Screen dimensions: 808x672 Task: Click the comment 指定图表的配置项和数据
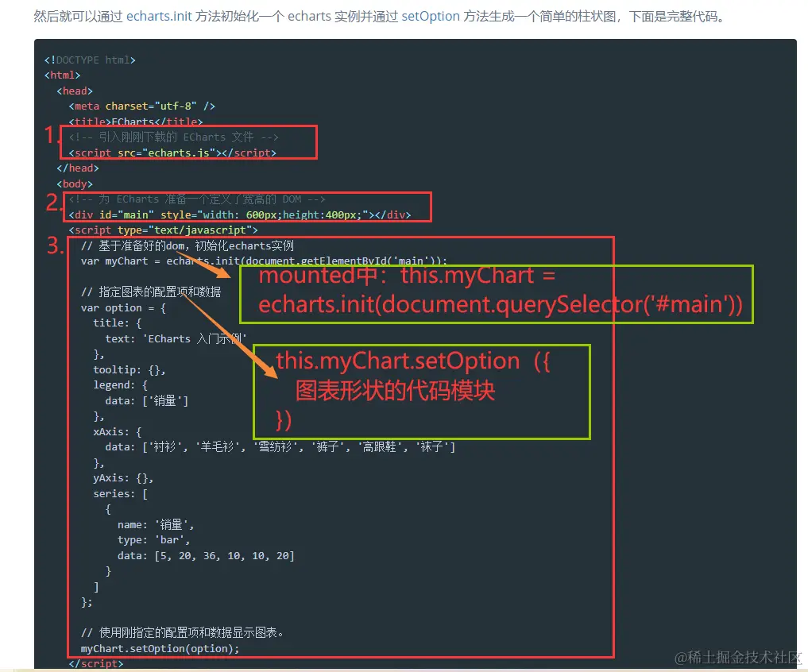pyautogui.click(x=151, y=292)
